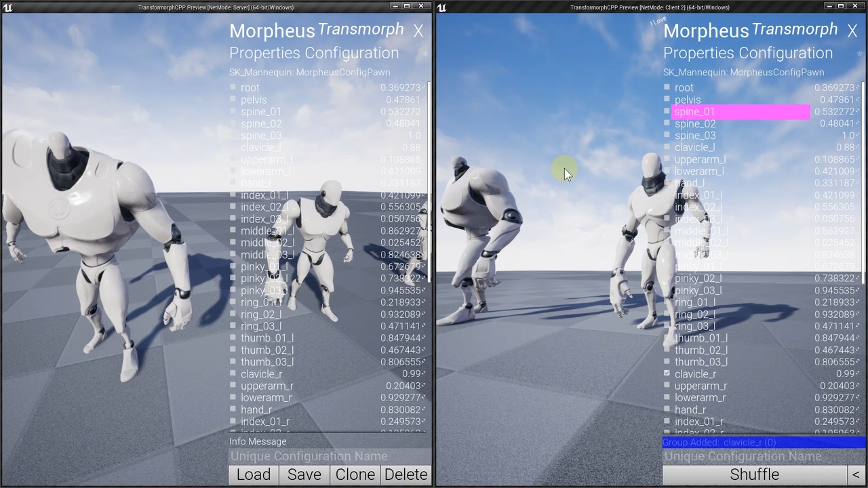Select highlighted spine_01 row in Client 2 window
This screenshot has width=868, height=488.
click(x=741, y=112)
